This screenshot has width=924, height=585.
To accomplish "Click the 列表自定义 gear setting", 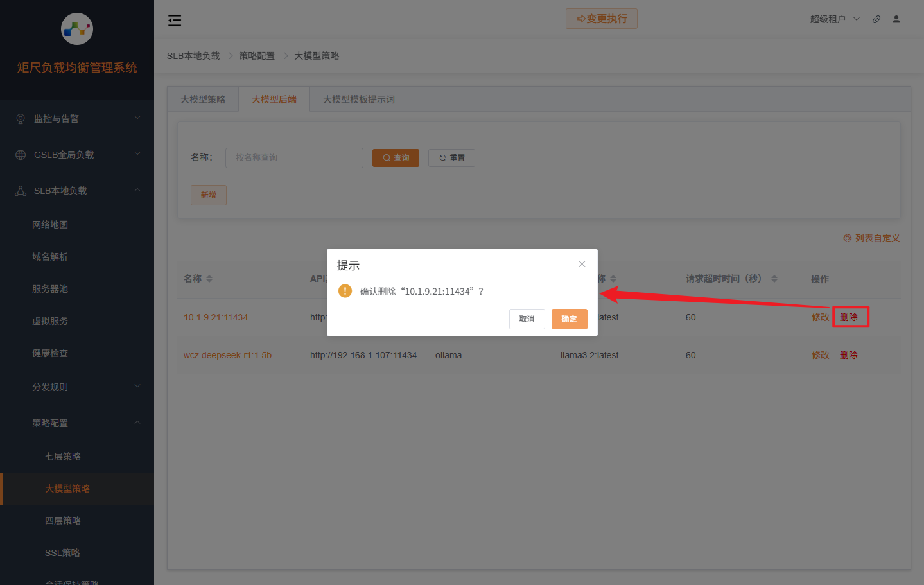I will [x=871, y=238].
